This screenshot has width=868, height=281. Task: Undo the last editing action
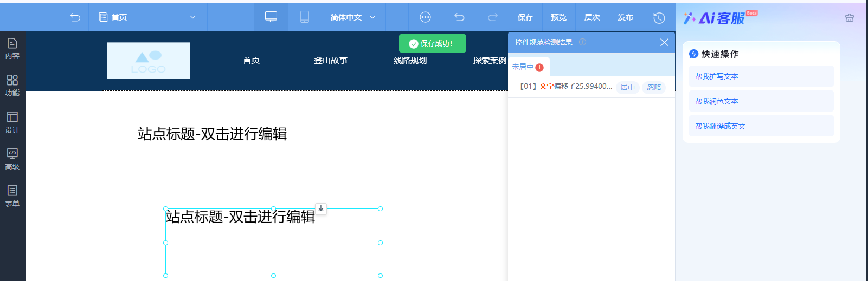coord(459,17)
